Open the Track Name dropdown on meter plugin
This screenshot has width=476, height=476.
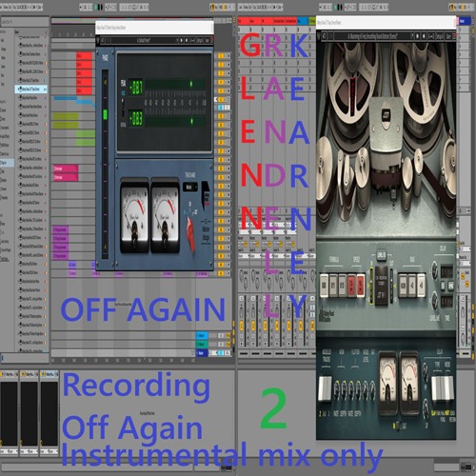click(x=190, y=188)
